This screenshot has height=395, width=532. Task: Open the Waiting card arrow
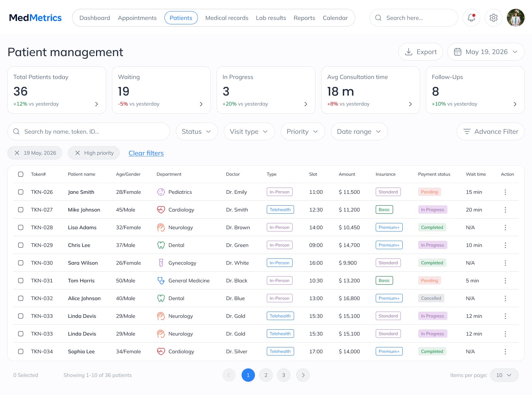coord(201,104)
